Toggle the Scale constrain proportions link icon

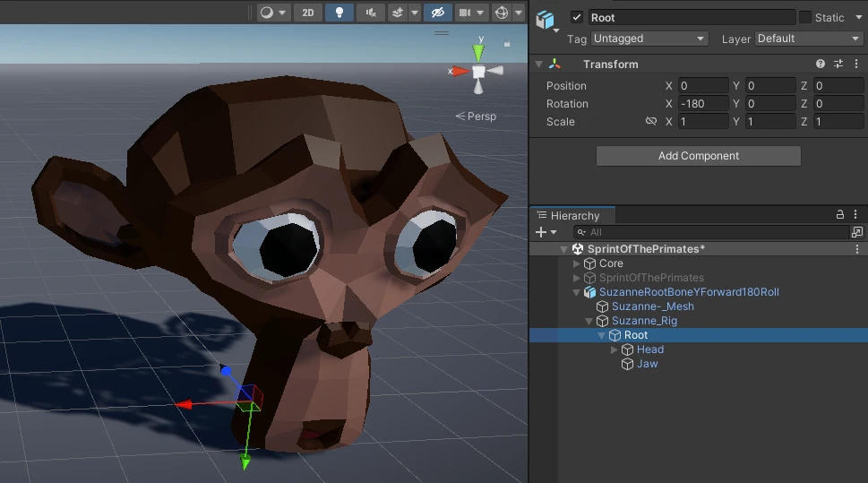(x=651, y=121)
